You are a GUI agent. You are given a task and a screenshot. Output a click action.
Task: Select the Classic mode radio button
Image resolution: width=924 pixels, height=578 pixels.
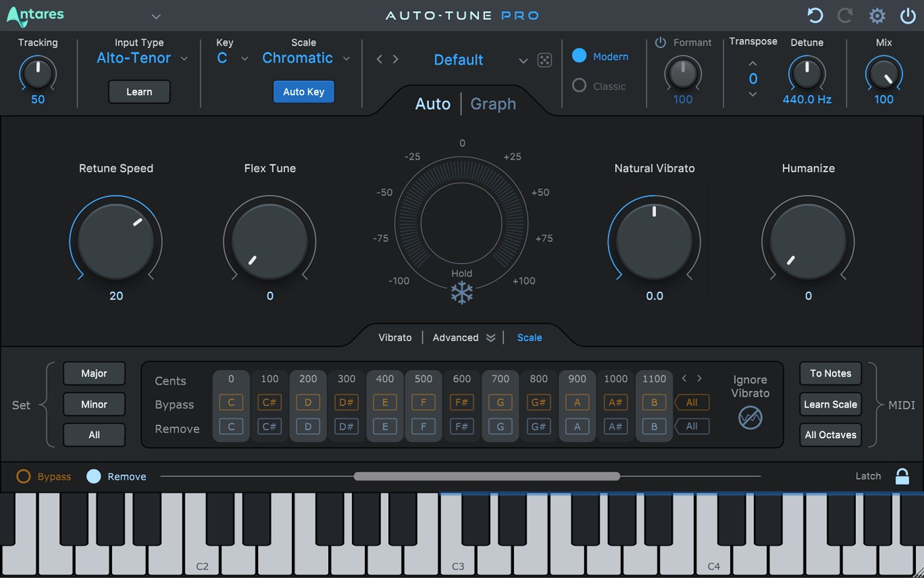(x=579, y=86)
